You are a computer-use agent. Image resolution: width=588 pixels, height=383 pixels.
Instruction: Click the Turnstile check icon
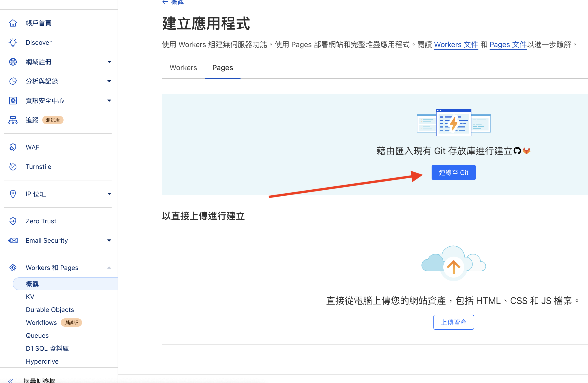point(13,167)
